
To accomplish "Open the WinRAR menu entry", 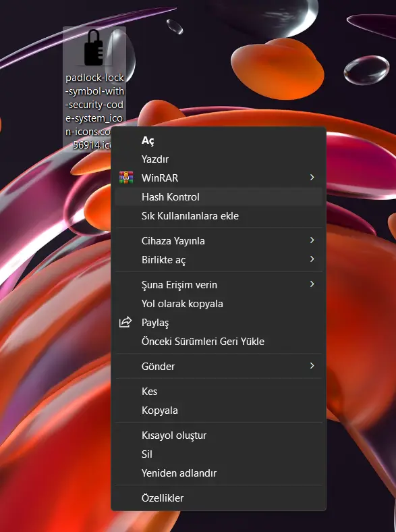I will (x=219, y=178).
